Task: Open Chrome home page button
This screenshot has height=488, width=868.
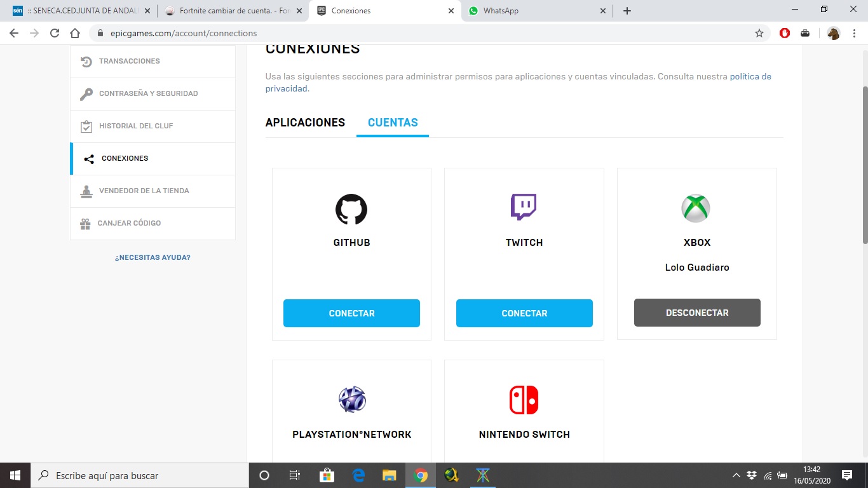Action: point(75,33)
